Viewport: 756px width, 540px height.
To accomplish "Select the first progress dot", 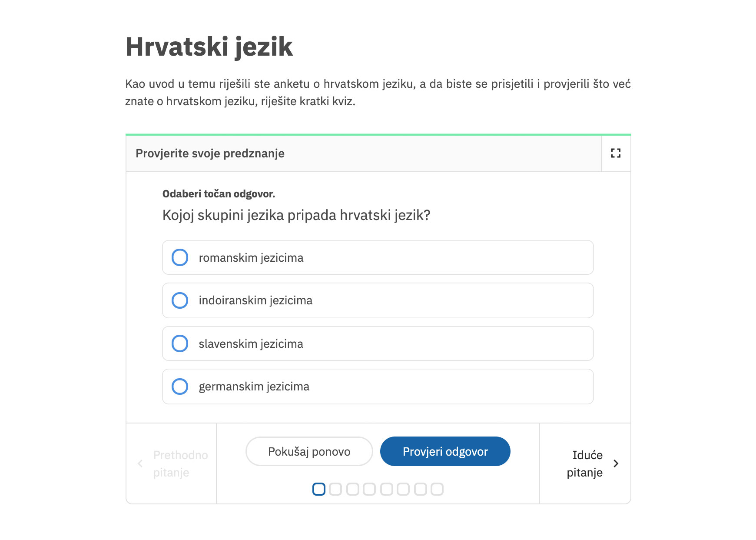I will pyautogui.click(x=319, y=489).
